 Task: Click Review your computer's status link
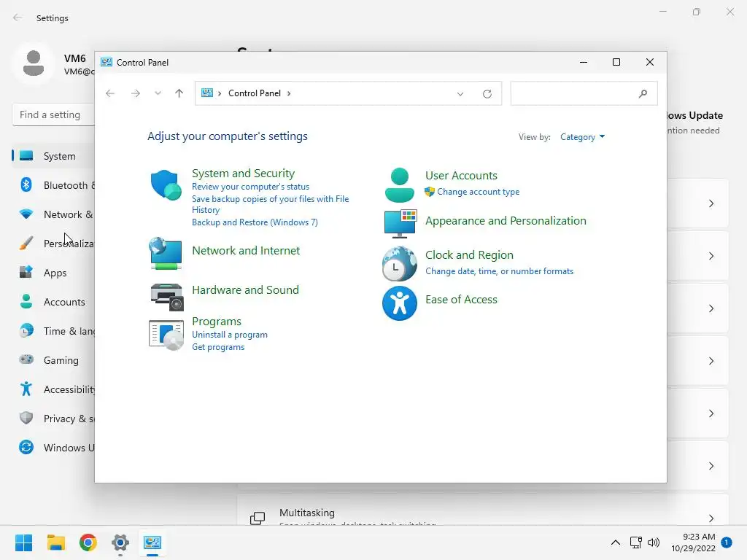click(x=251, y=187)
